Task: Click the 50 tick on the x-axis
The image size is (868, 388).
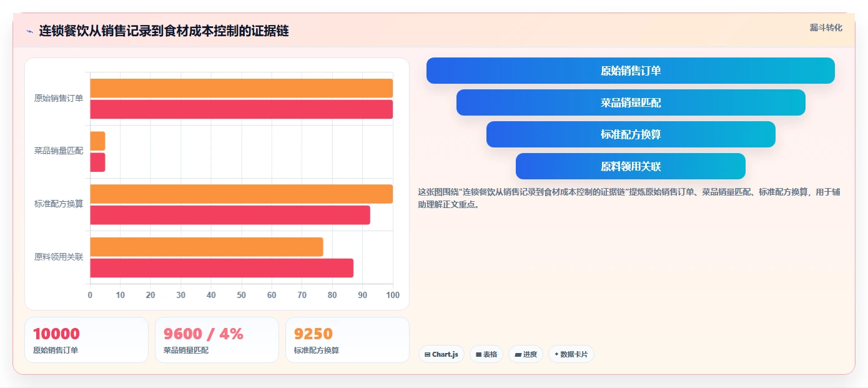Action: click(x=242, y=295)
